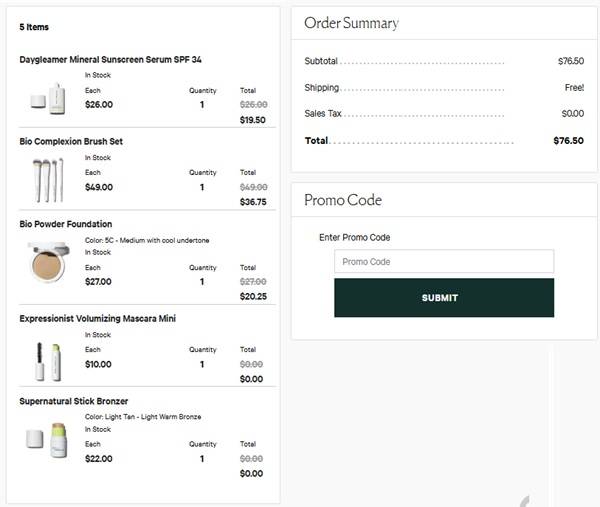Click the 5 Items cart header
This screenshot has width=600, height=507.
click(34, 27)
